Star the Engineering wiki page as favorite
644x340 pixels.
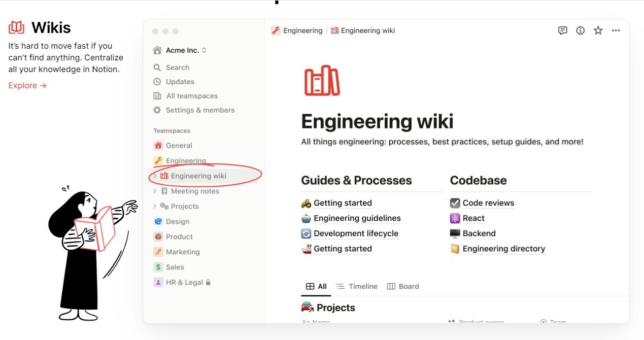(x=598, y=30)
